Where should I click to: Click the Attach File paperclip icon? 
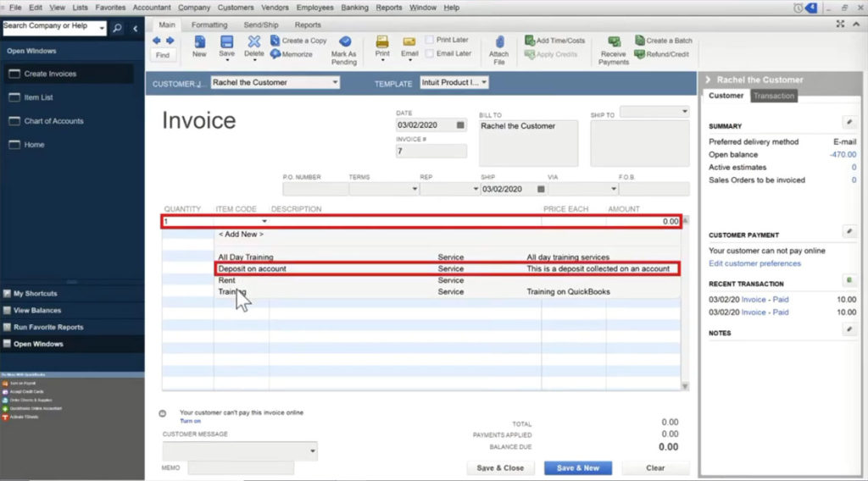click(x=499, y=42)
